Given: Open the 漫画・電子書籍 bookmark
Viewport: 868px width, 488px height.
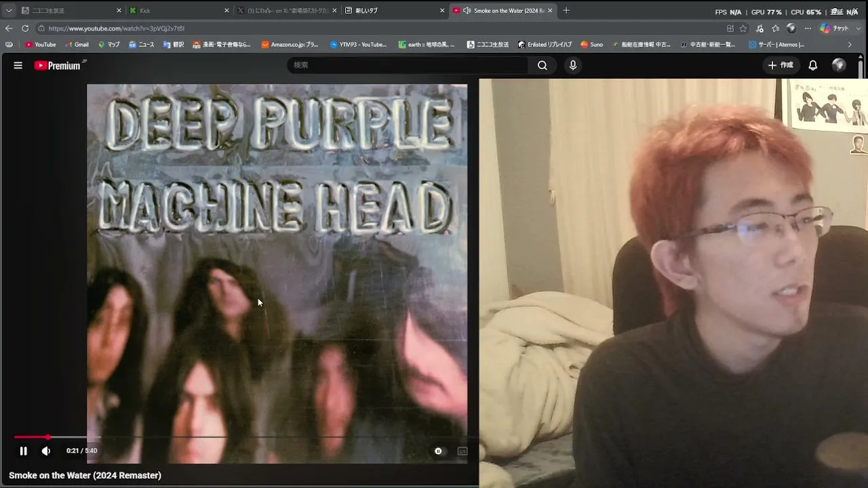Looking at the screenshot, I should pos(222,45).
